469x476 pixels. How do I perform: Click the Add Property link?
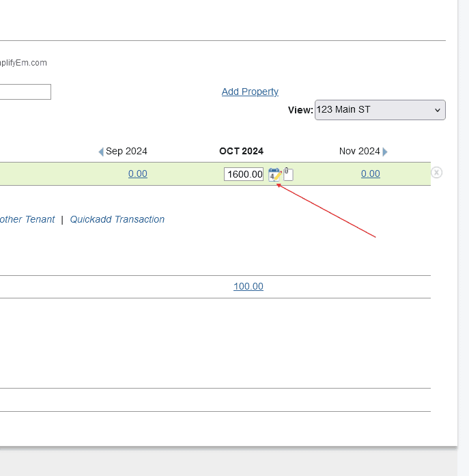pyautogui.click(x=250, y=92)
